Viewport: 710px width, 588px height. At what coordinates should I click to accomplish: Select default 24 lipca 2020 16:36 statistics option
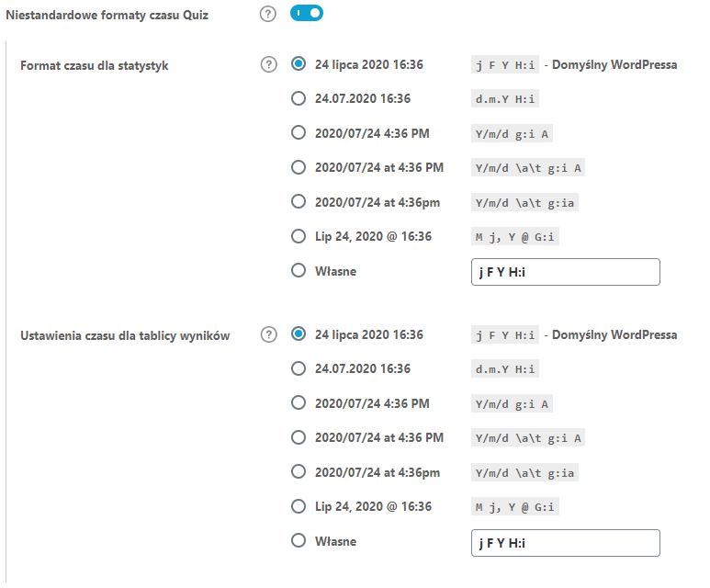[x=298, y=64]
